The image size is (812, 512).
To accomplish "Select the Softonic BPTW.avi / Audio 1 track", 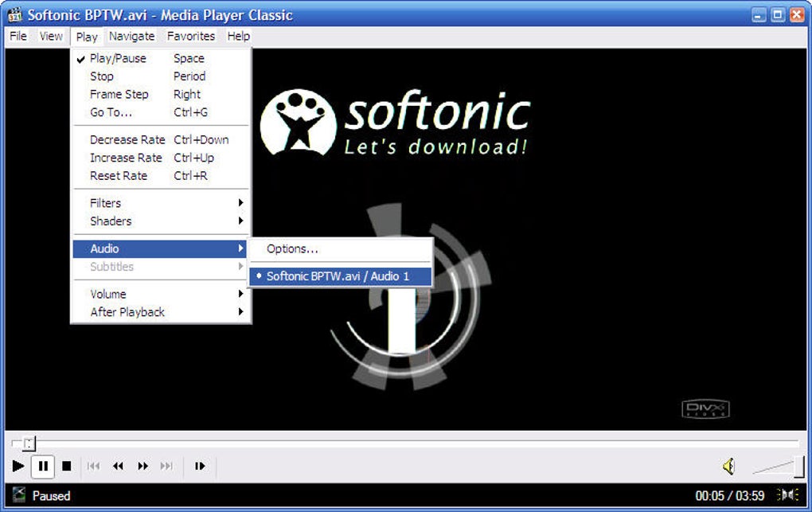I will [x=341, y=276].
